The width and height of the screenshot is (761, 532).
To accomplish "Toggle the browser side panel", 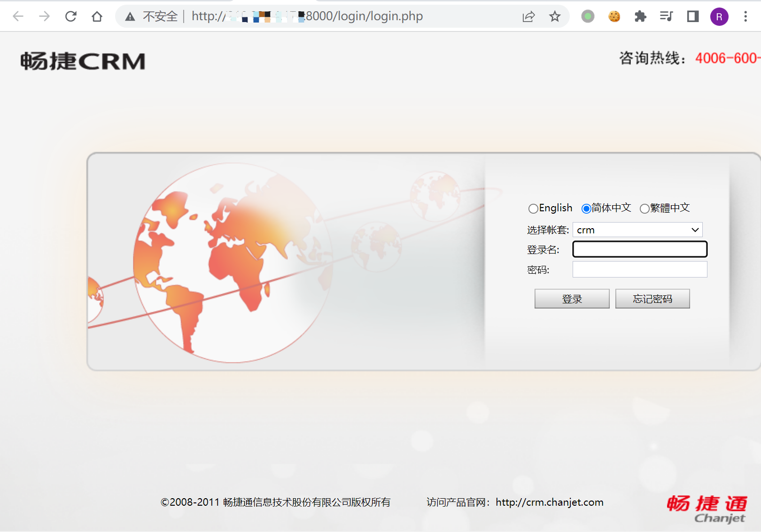I will pos(692,16).
